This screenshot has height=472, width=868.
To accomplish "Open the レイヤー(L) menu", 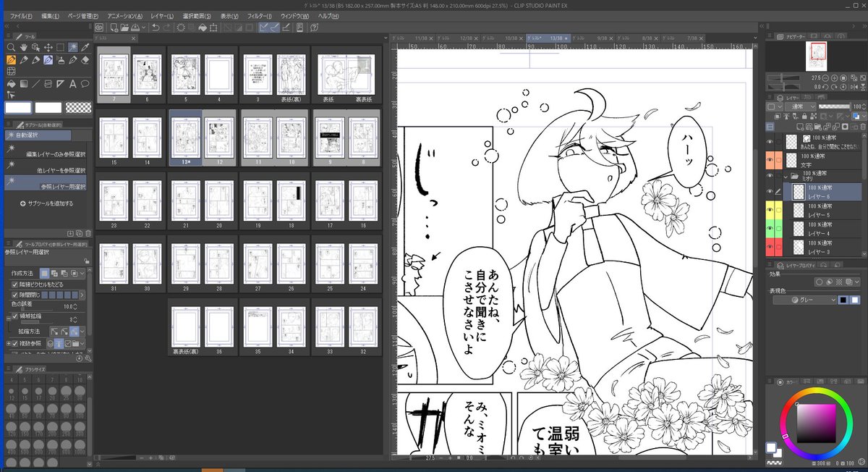I will coord(162,15).
